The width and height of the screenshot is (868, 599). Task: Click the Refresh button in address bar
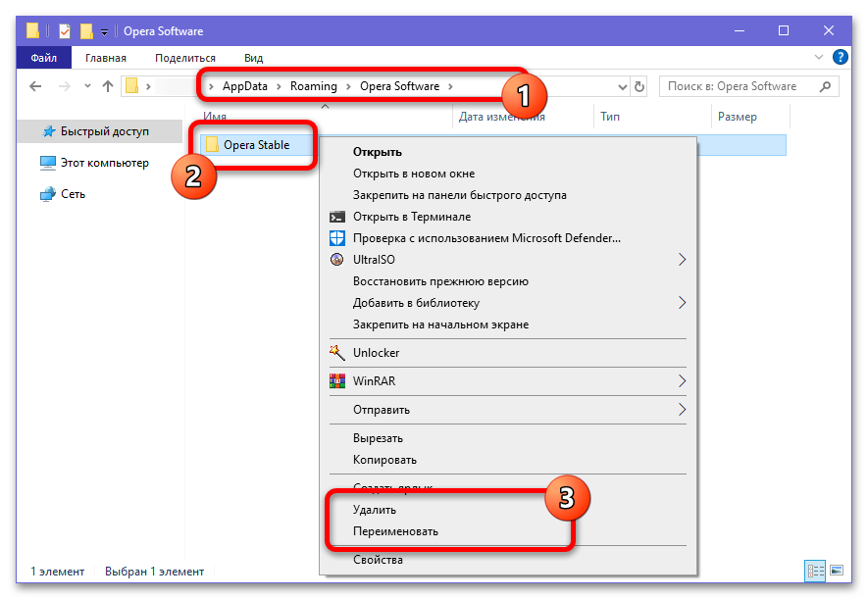coord(639,87)
